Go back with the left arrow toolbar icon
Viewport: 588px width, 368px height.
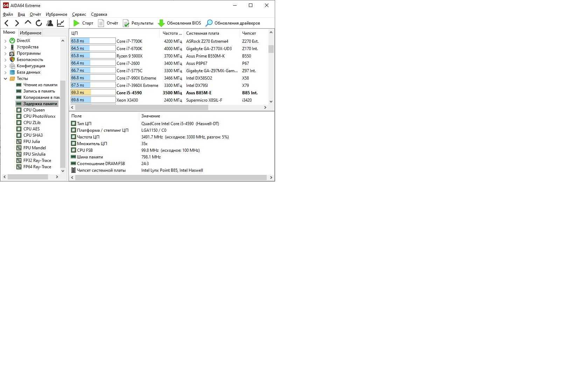[x=6, y=23]
